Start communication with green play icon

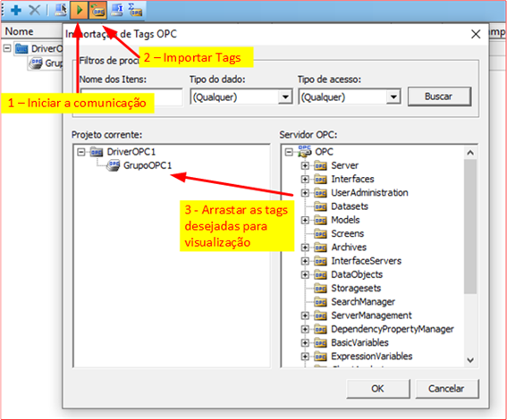pos(79,11)
